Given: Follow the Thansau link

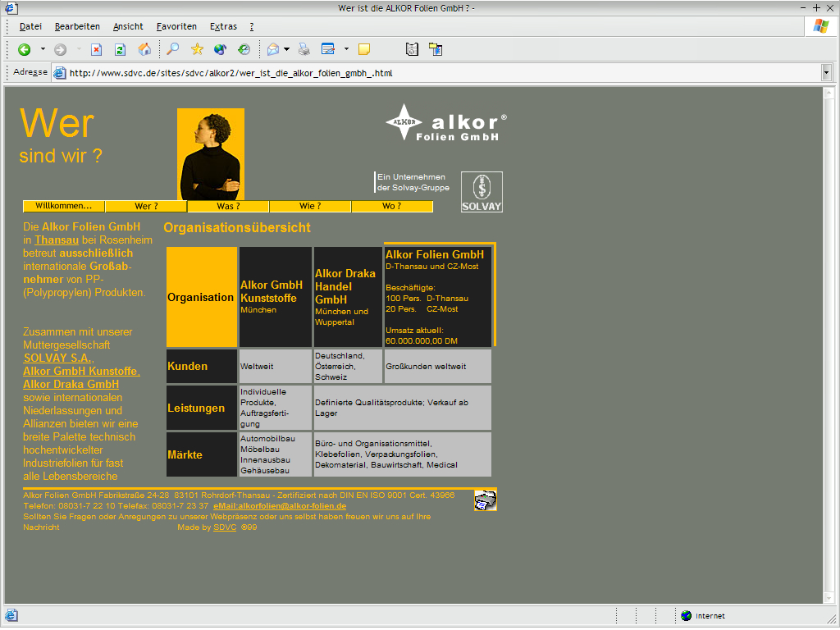Looking at the screenshot, I should (57, 240).
